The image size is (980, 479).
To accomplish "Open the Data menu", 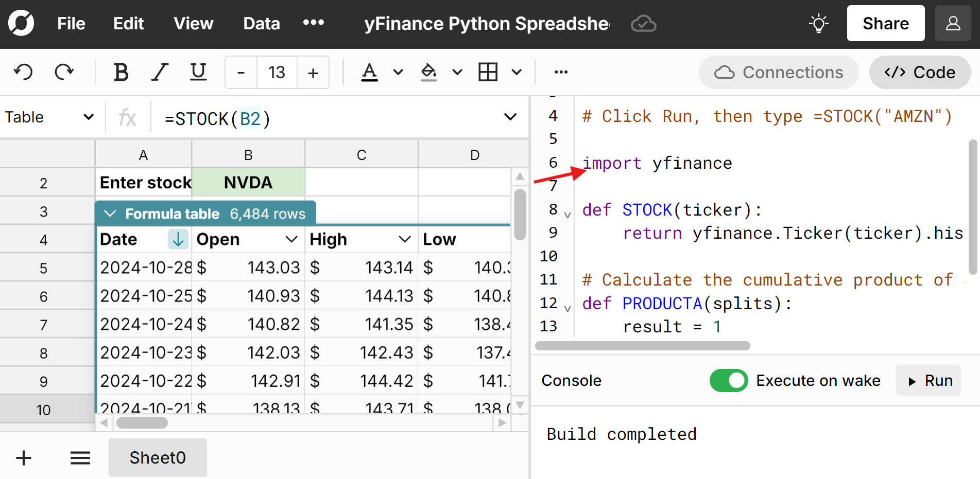I will coord(261,23).
